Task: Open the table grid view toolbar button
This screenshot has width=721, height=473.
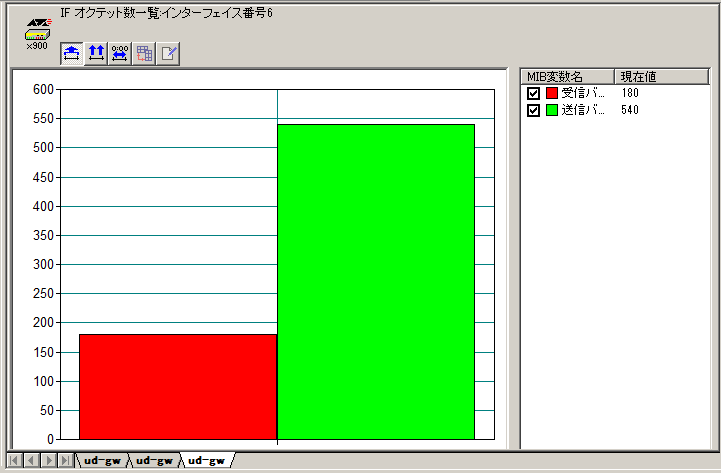Action: tap(144, 53)
